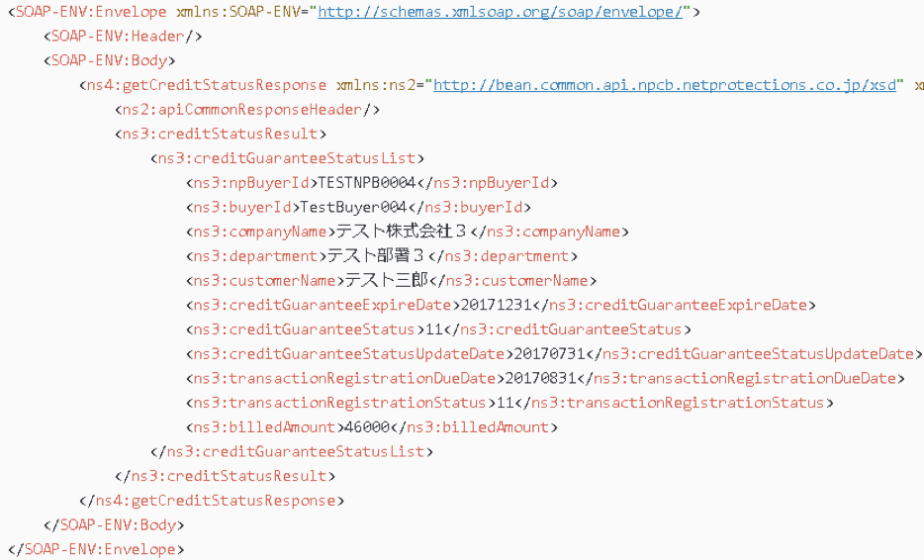Click the xmlns:SOAP-ENV attribute name
The image size is (924, 560).
pyautogui.click(x=238, y=12)
